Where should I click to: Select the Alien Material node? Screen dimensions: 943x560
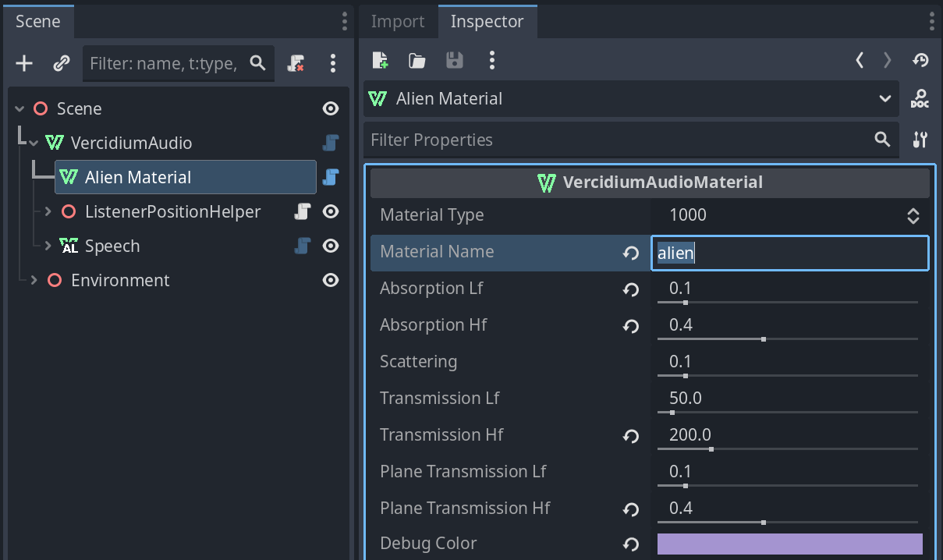click(186, 177)
